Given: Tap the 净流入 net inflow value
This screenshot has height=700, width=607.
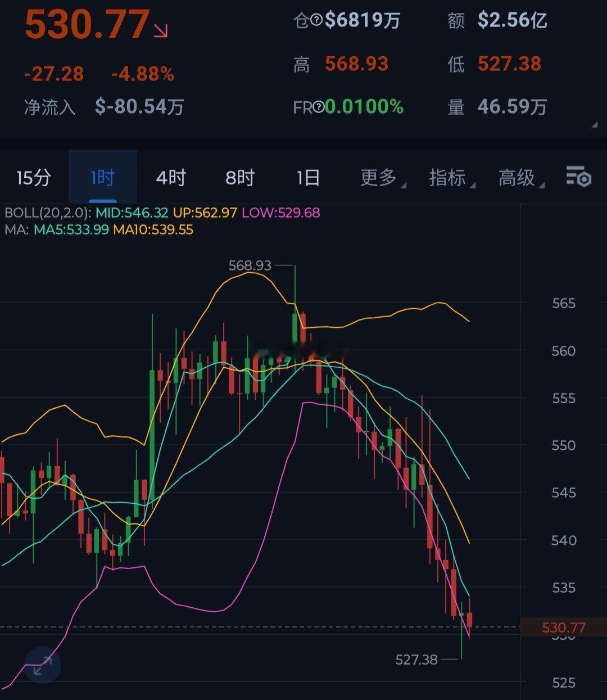Looking at the screenshot, I should pos(139,106).
